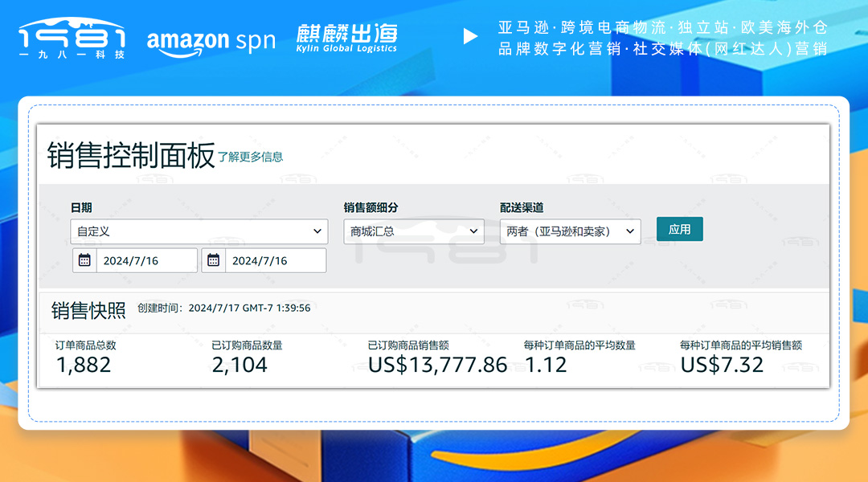Open the start date calendar icon
Screen dimensions: 868x482
(x=84, y=260)
